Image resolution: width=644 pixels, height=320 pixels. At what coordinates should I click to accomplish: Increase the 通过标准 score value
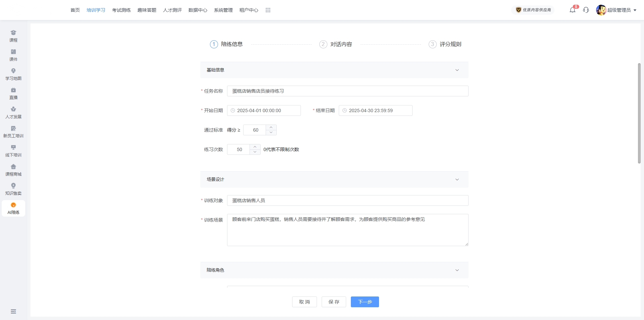[271, 128]
